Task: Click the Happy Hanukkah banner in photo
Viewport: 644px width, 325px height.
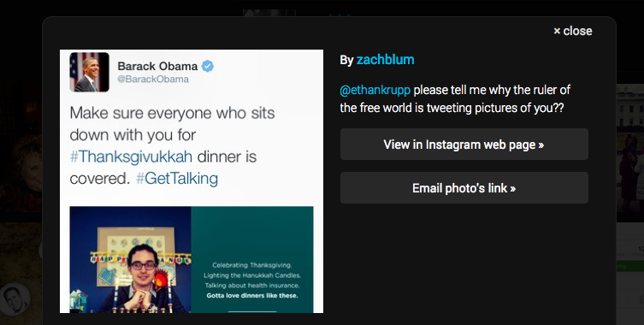Action: 141,258
